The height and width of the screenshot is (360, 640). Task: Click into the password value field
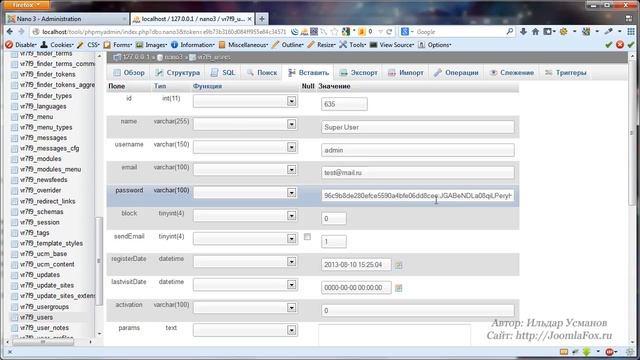coord(418,196)
